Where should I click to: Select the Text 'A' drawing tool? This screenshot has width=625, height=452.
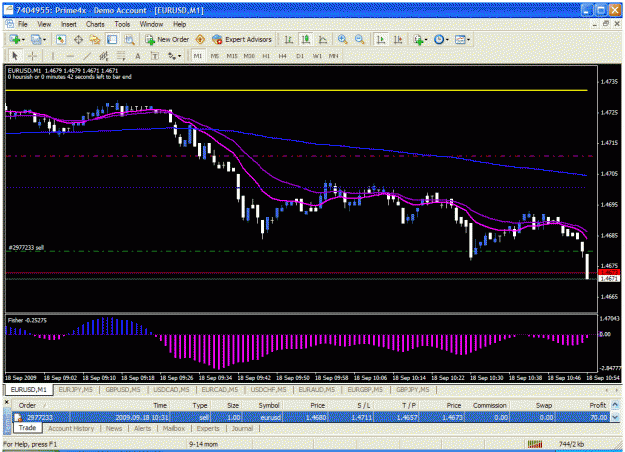pyautogui.click(x=138, y=56)
